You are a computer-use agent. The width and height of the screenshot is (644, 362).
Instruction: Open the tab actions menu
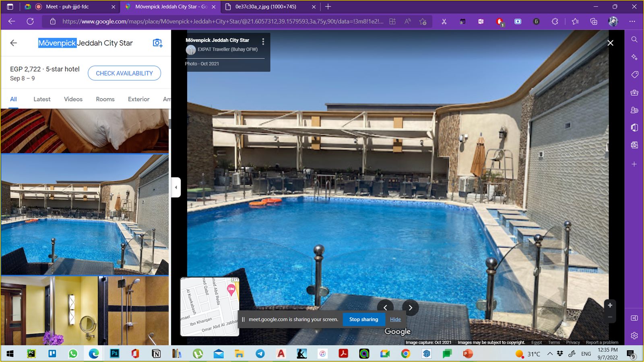[10, 7]
